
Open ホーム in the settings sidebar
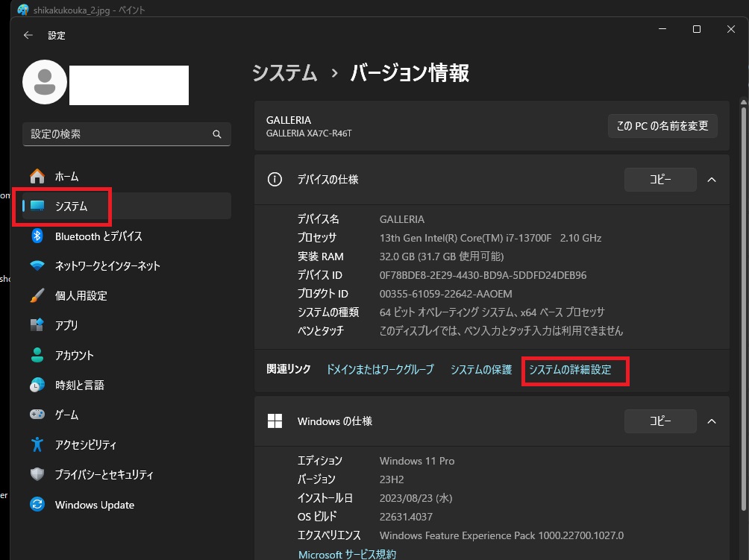pyautogui.click(x=127, y=176)
